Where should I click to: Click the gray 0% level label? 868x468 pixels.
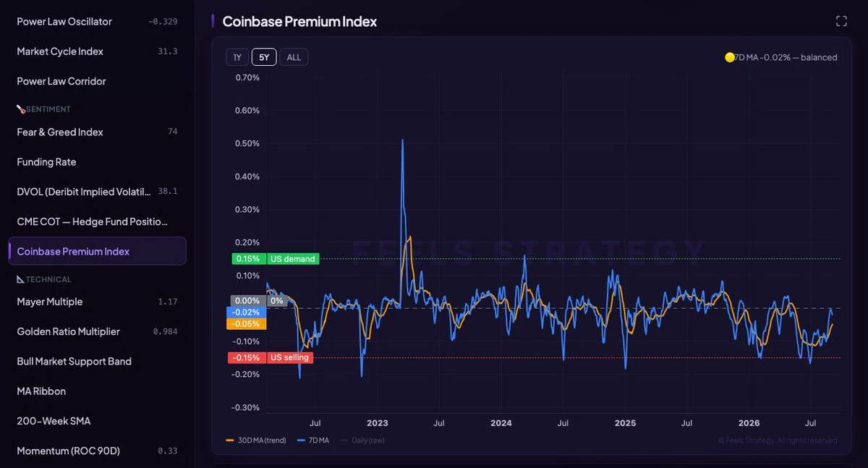277,300
